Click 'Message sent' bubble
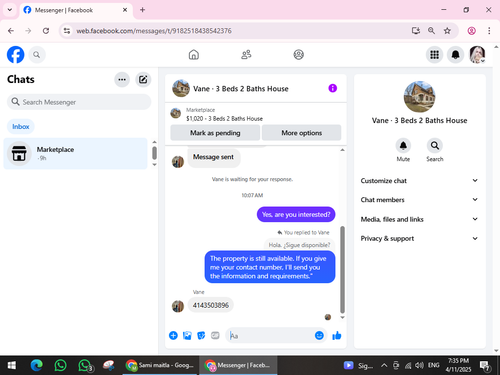The image size is (500, 375). [213, 157]
